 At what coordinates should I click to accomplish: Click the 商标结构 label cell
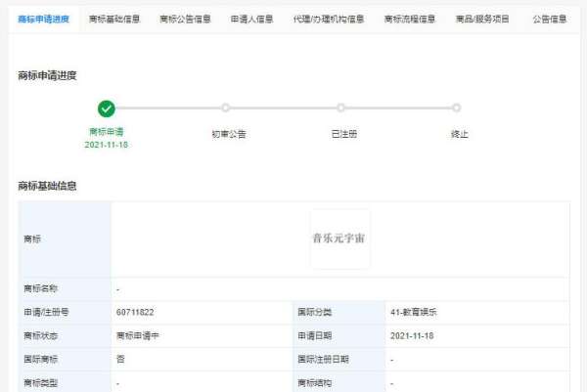(x=339, y=382)
